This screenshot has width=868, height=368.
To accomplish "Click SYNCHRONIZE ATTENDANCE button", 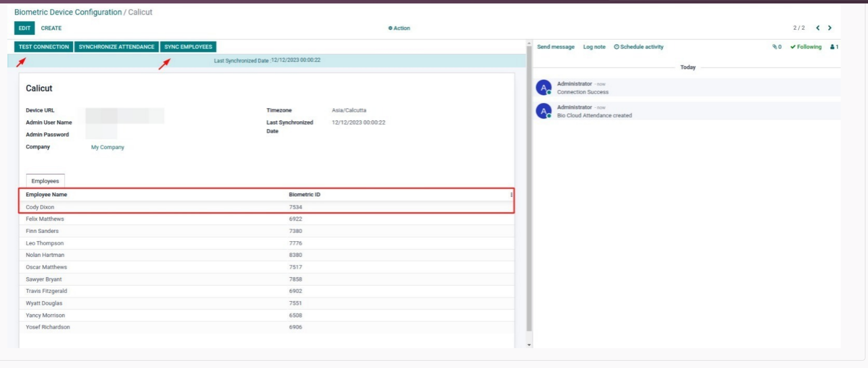I will [117, 47].
